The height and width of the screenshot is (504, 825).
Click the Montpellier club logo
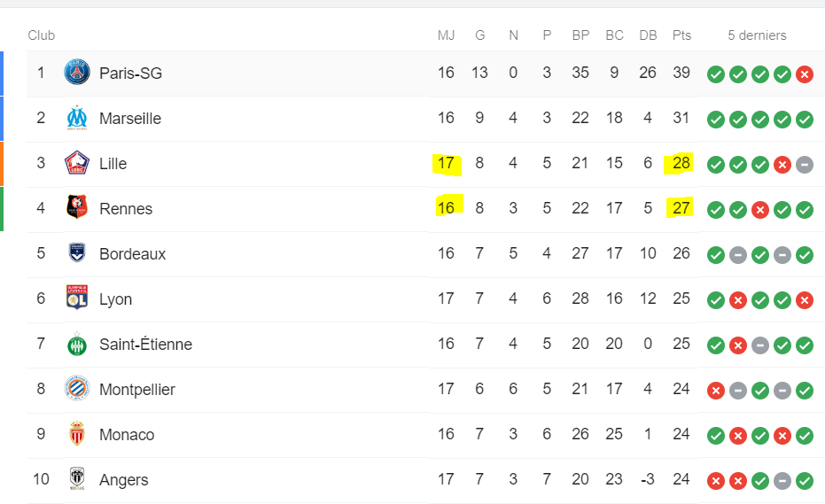pos(77,389)
